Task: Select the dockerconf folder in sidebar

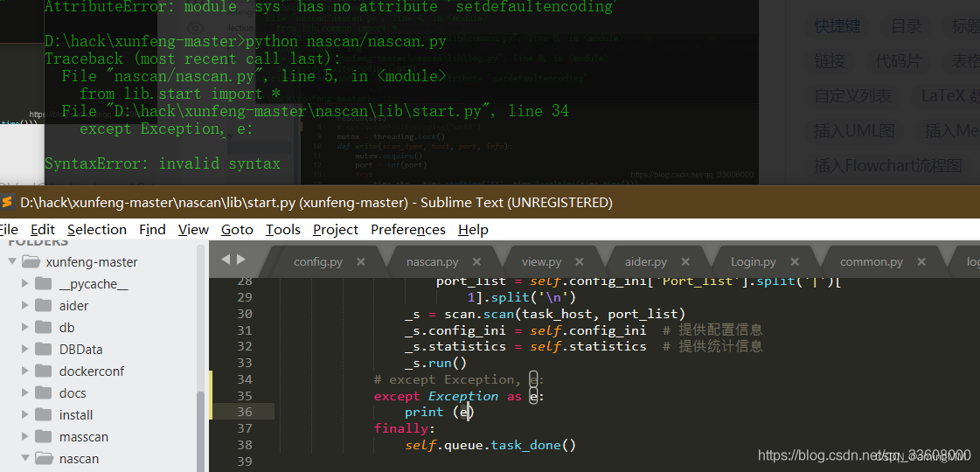Action: (x=92, y=371)
